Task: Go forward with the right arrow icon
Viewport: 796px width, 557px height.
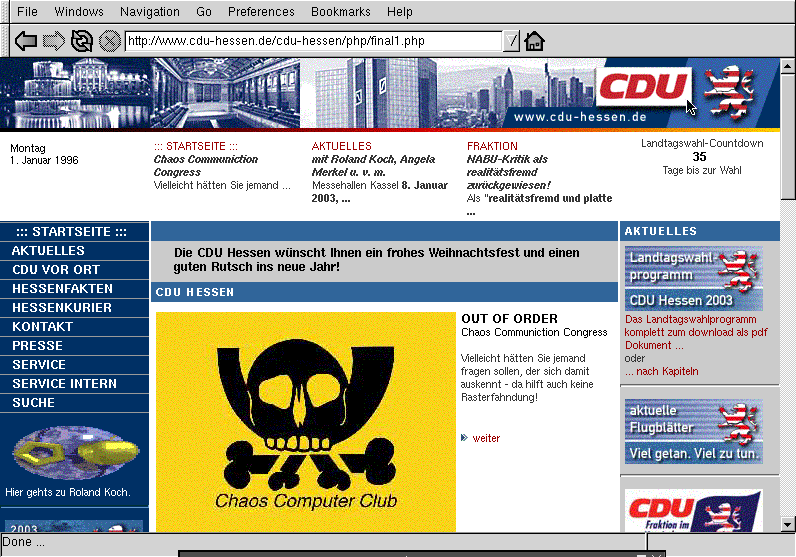Action: tap(54, 41)
